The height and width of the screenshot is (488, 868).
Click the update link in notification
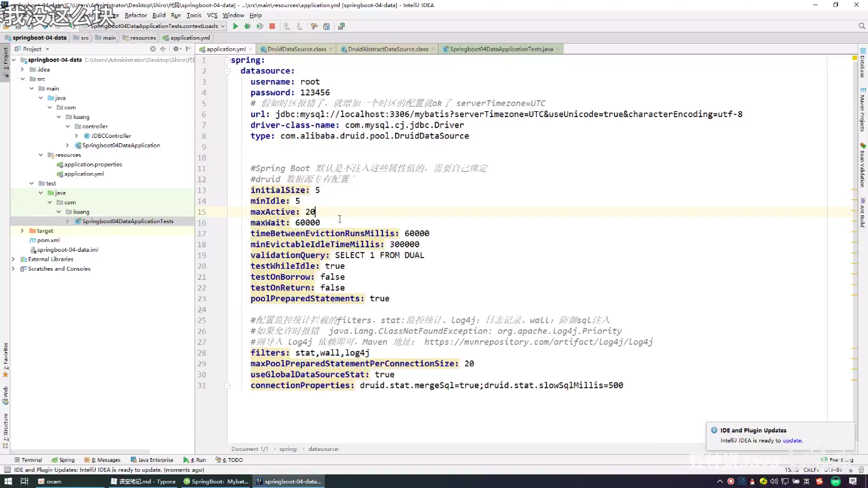(x=792, y=441)
